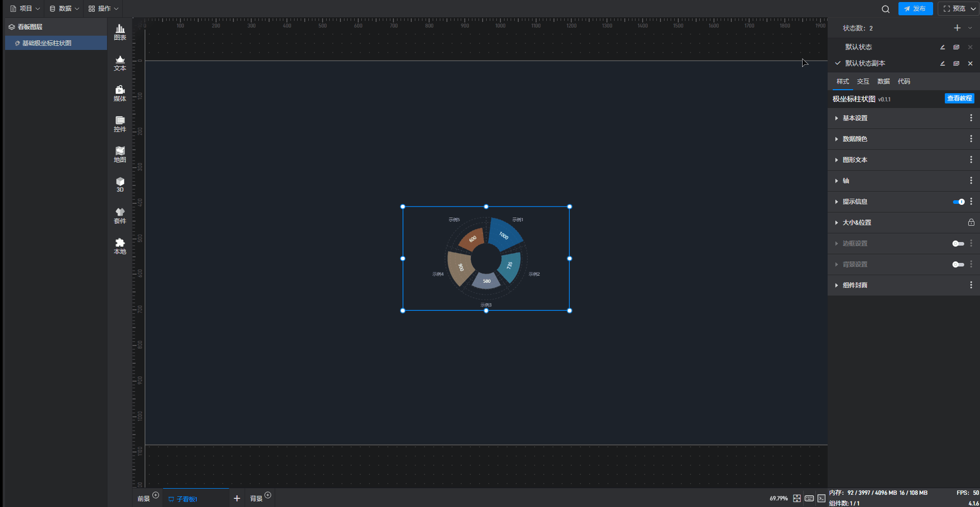Screen dimensions: 980x507
Task: Open the 文本 text component category
Action: point(120,63)
